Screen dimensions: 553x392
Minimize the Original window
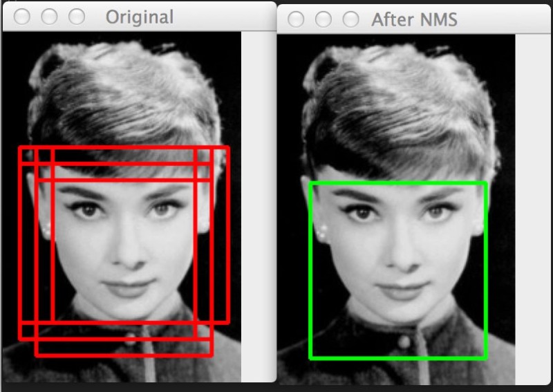[x=49, y=17]
